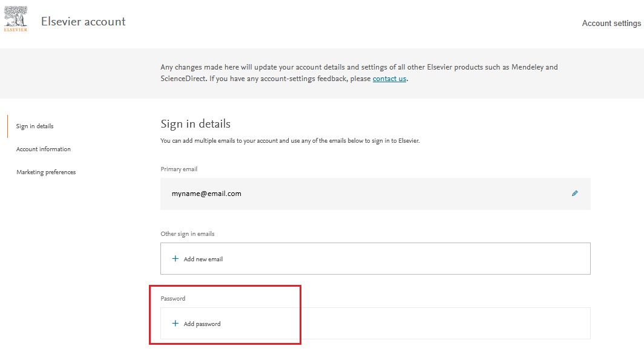Click the plus icon beside Add new email

point(176,259)
